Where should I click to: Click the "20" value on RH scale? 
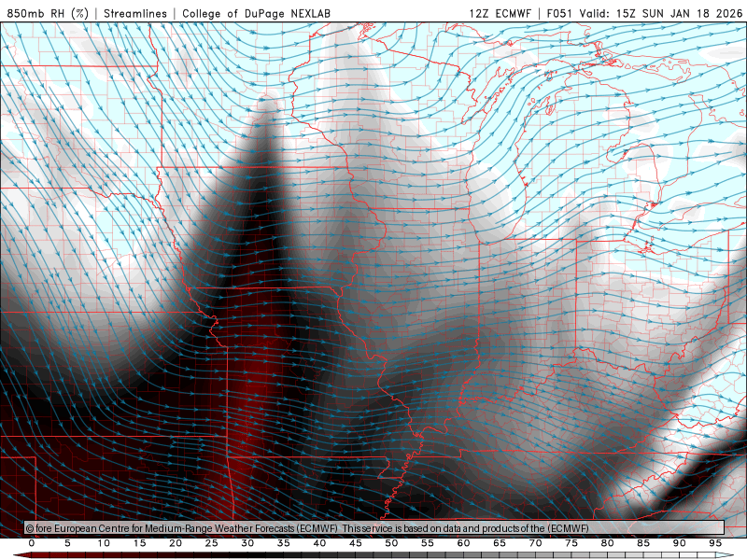176,543
